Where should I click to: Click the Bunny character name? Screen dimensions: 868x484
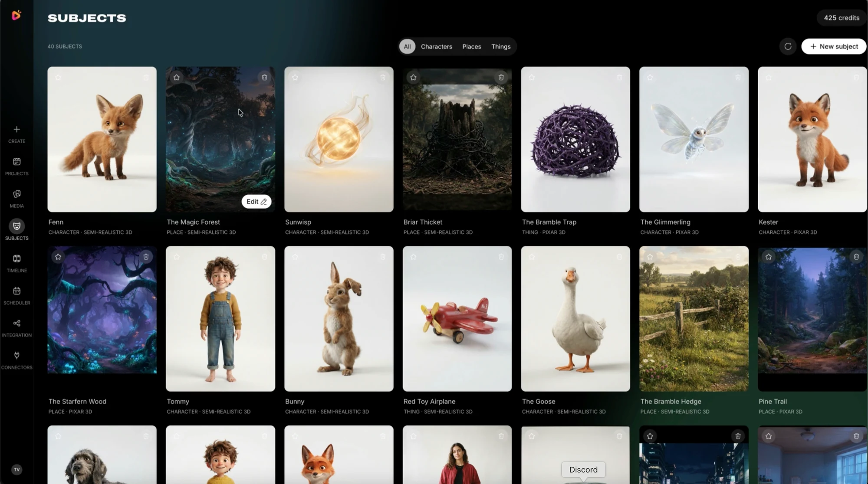tap(295, 402)
